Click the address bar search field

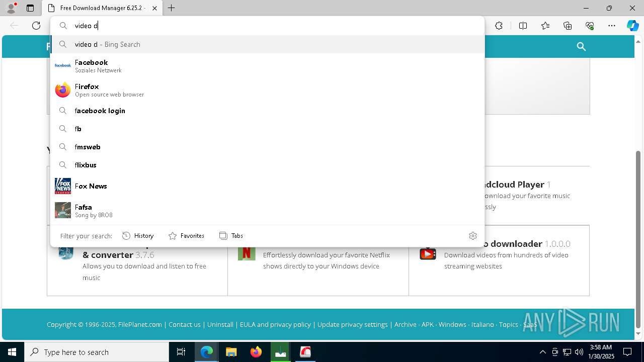click(x=267, y=26)
